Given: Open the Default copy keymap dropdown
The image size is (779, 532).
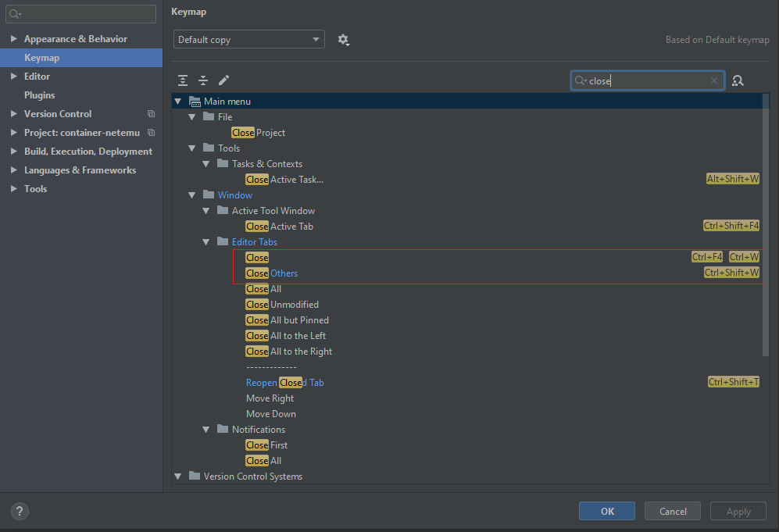Looking at the screenshot, I should (248, 38).
